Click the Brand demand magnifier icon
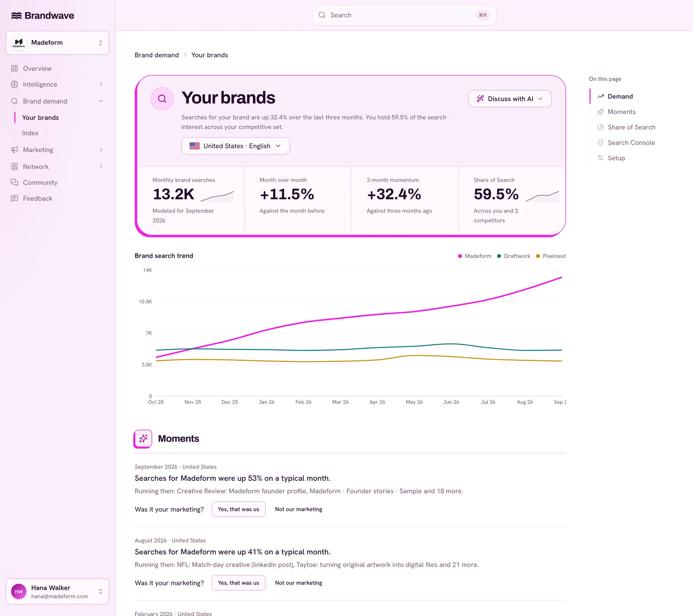The height and width of the screenshot is (616, 693). [15, 101]
